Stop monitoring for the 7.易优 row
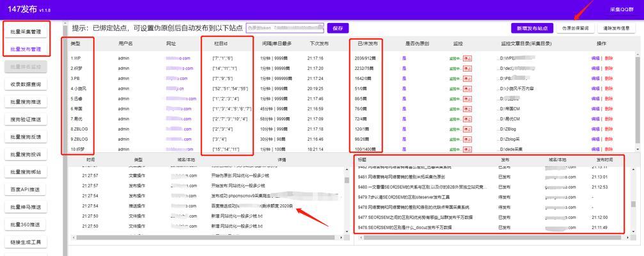 point(467,119)
